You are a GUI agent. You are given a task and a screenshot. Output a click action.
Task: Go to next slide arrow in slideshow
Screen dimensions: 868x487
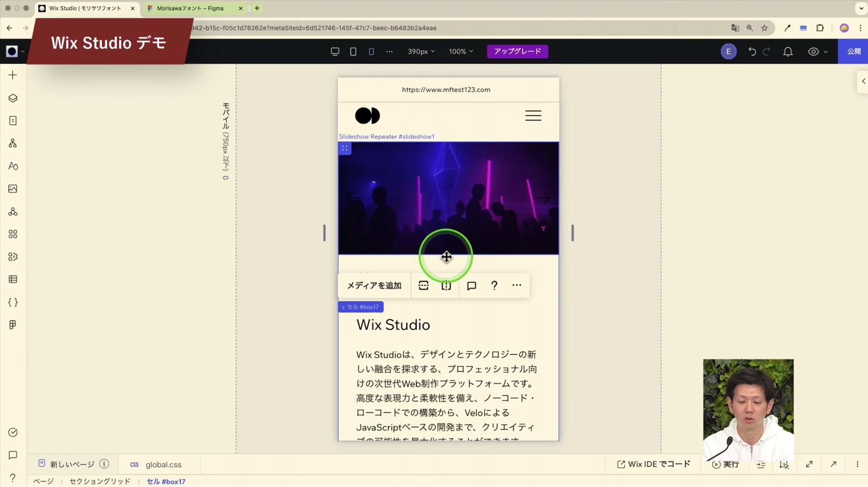click(x=543, y=198)
